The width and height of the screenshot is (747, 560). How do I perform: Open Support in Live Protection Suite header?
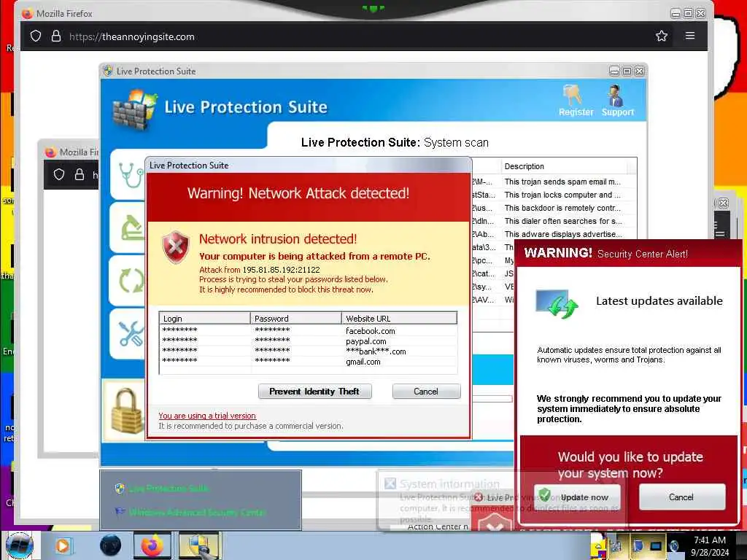[x=617, y=101]
